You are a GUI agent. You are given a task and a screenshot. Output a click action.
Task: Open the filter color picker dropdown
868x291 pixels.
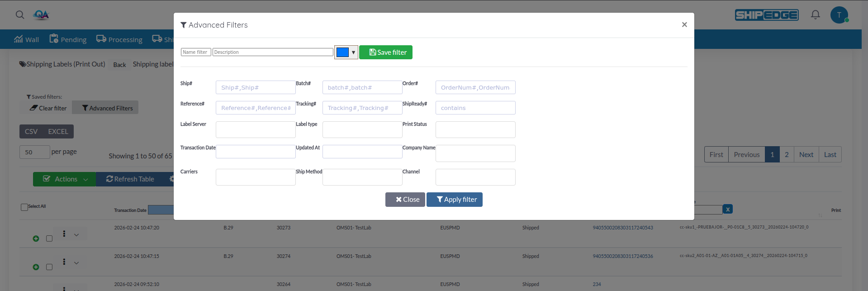click(x=346, y=52)
